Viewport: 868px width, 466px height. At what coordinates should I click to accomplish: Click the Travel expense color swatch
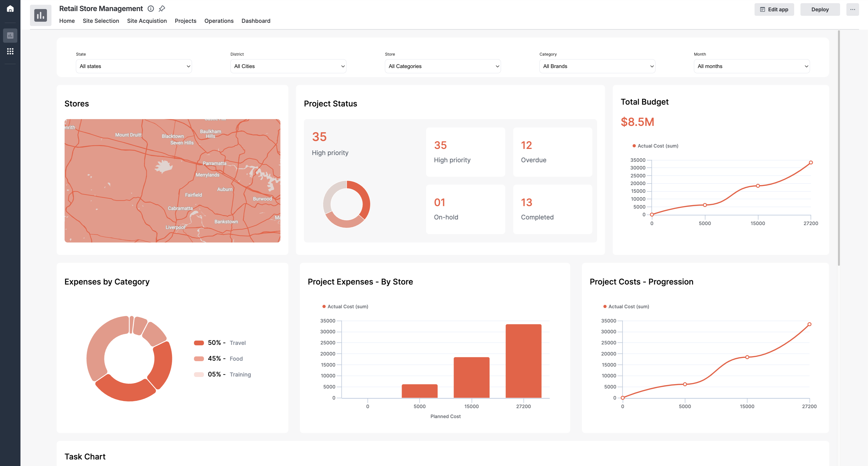(199, 343)
